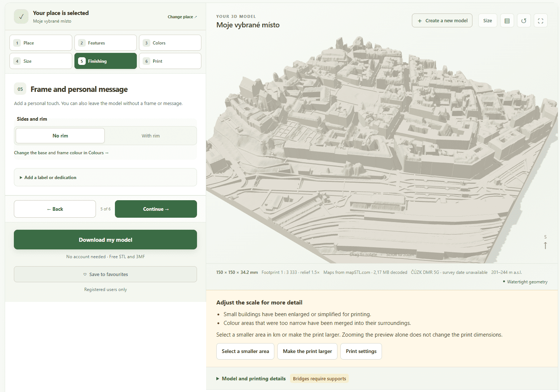Reset the 3D view with the circular arrow

pyautogui.click(x=524, y=21)
